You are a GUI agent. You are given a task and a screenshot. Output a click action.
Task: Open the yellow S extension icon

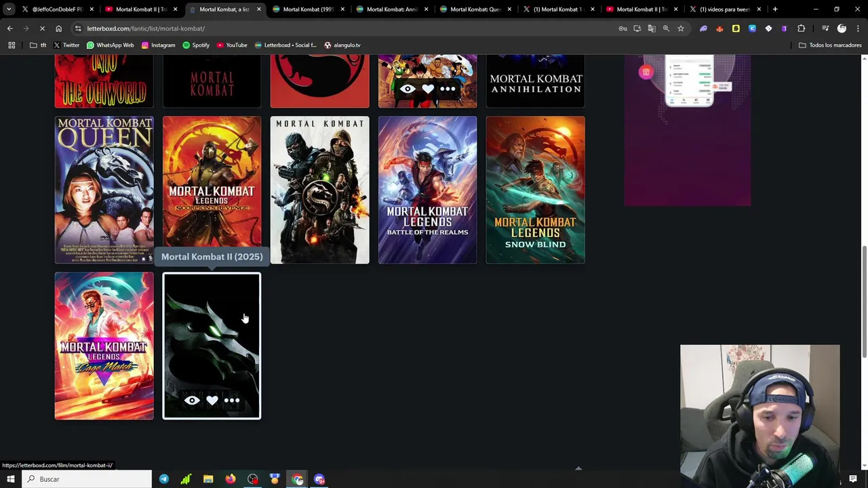click(736, 28)
